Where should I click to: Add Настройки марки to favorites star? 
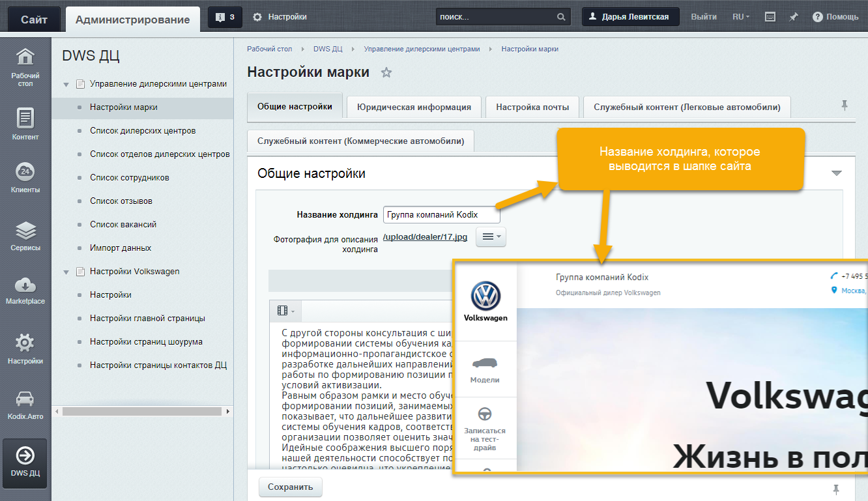[386, 72]
